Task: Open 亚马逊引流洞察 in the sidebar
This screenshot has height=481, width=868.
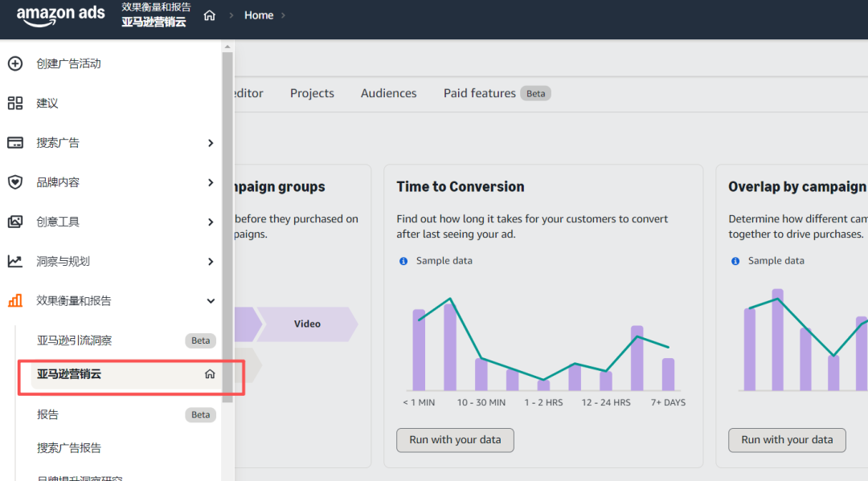Action: 75,340
